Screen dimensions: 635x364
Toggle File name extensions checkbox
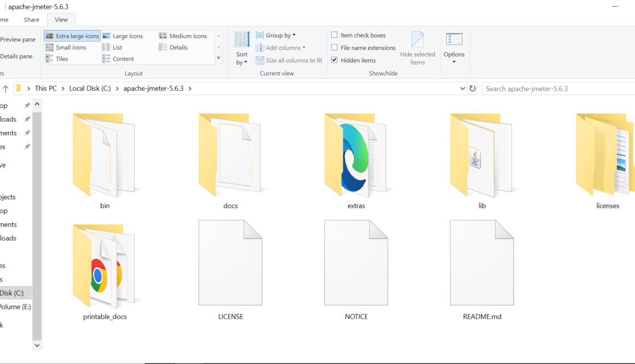(334, 48)
